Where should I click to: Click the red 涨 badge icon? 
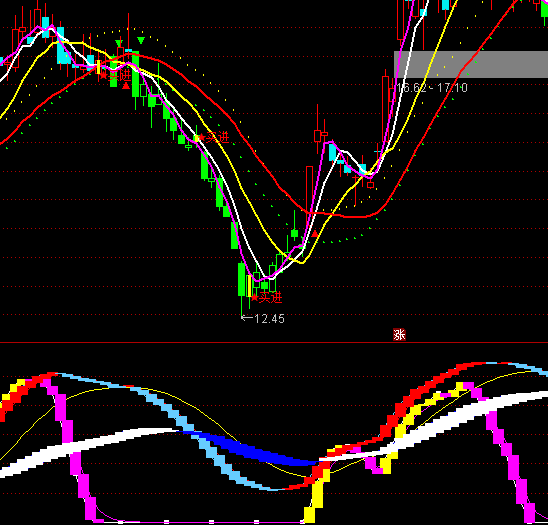[x=399, y=335]
